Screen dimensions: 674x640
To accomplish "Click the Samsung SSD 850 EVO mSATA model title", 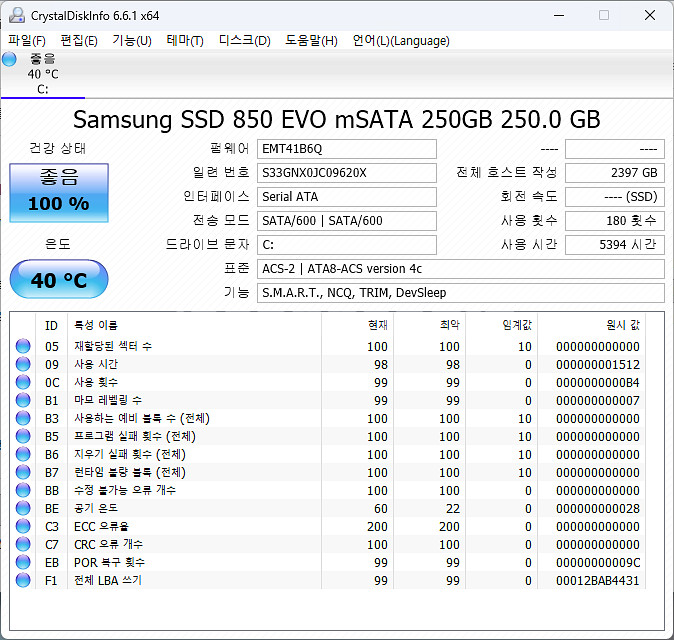I will [337, 119].
